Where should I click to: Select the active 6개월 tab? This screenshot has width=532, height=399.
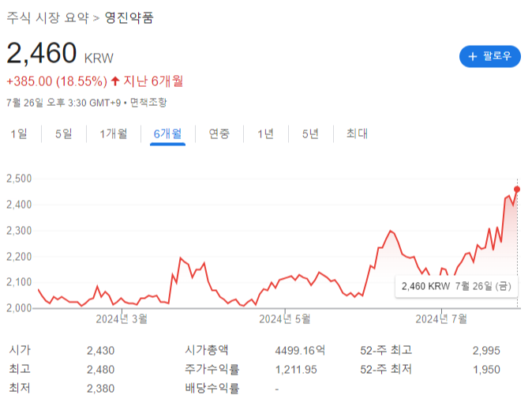pos(167,134)
